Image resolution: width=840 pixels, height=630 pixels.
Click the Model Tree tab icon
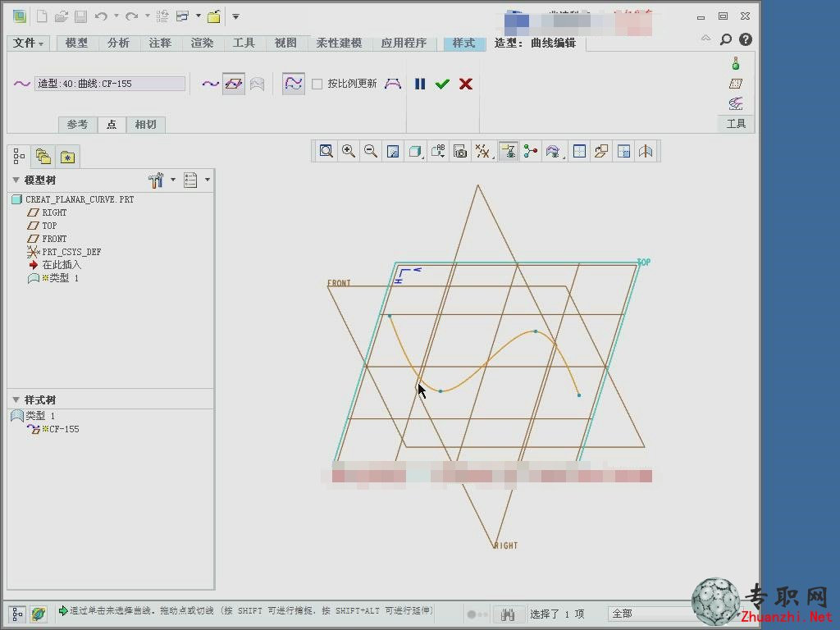[x=20, y=157]
